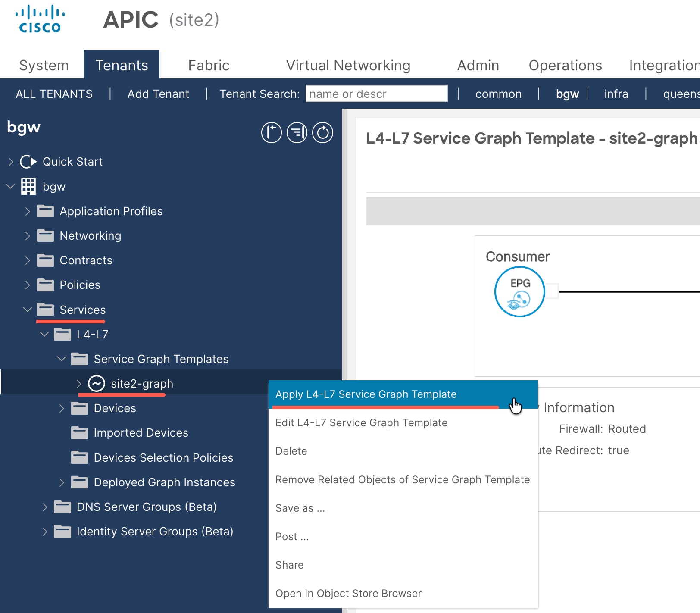Select Devices Selection Policies tree item

click(163, 458)
